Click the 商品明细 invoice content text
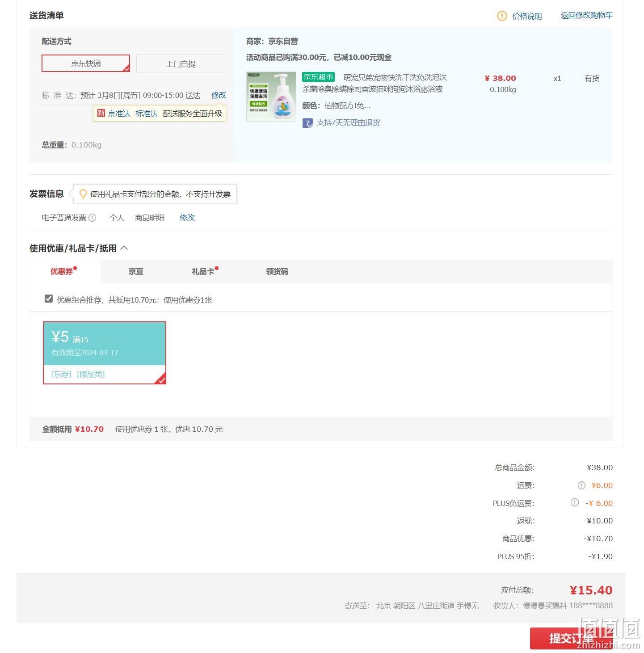This screenshot has width=644, height=653. pyautogui.click(x=150, y=218)
